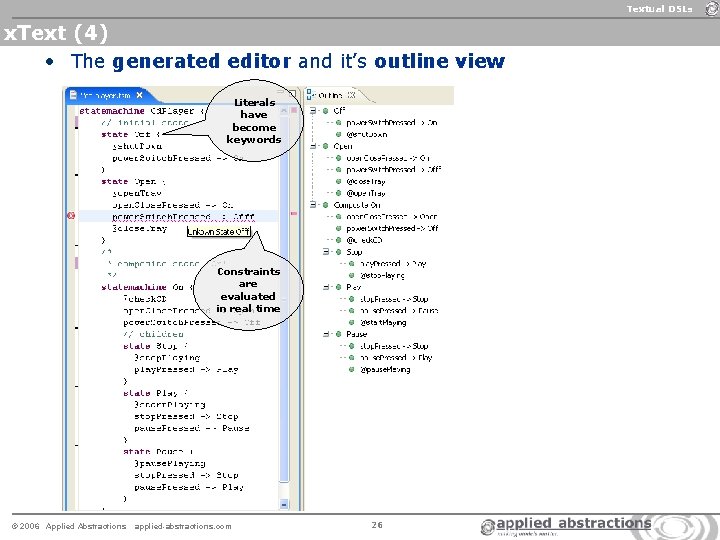Click the editor scrollbar up arrow
The width and height of the screenshot is (720, 540).
coord(284,110)
